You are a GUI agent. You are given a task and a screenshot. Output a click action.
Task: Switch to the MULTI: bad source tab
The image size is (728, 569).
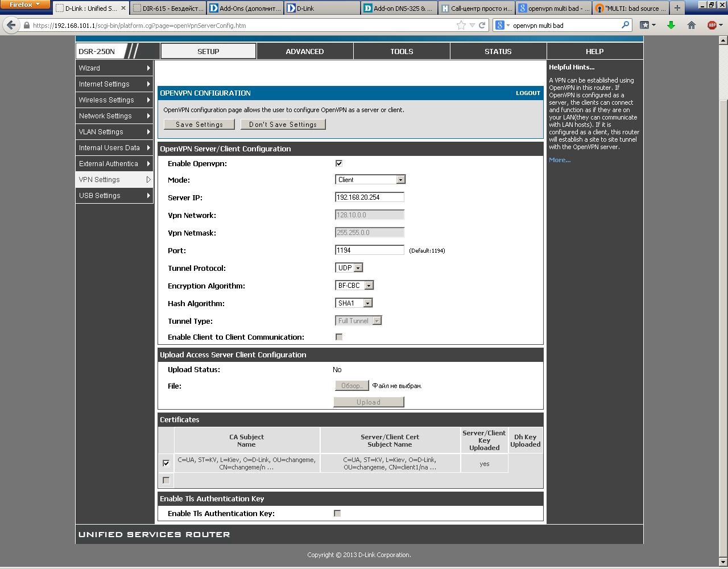click(631, 9)
